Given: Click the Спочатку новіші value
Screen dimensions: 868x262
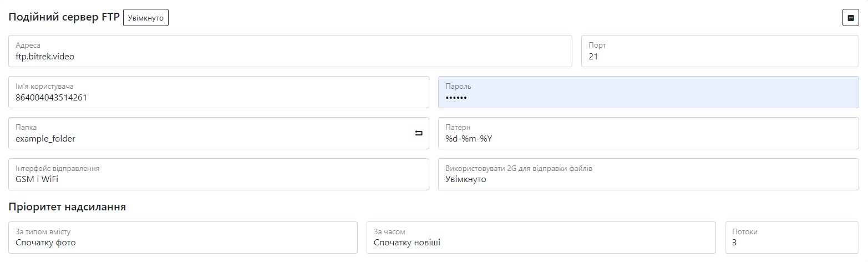Looking at the screenshot, I should (x=407, y=243).
